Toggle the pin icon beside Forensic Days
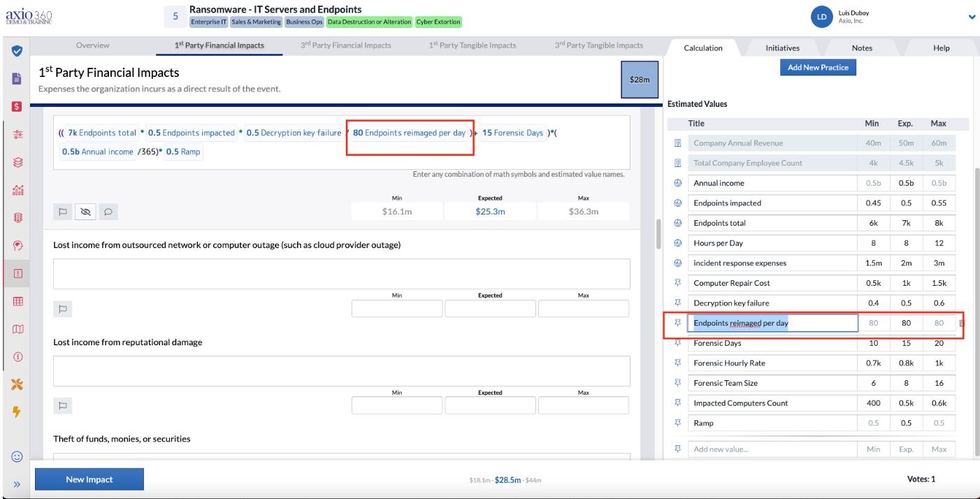 pos(677,343)
